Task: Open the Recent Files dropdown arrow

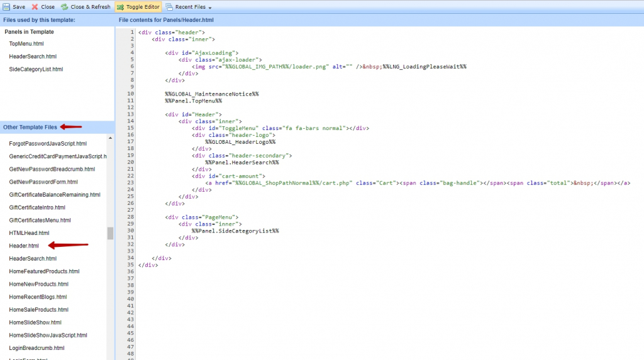Action: pos(210,8)
